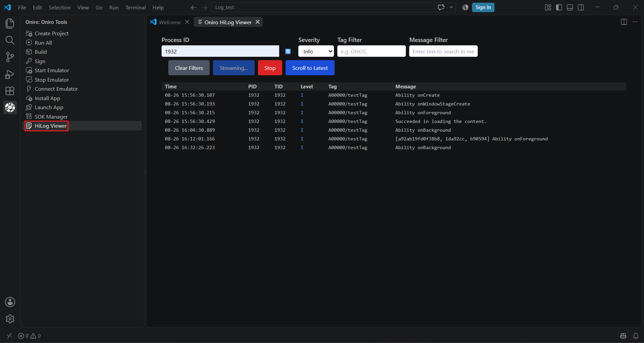Open the Help menu
This screenshot has width=644, height=343.
coord(158,7)
